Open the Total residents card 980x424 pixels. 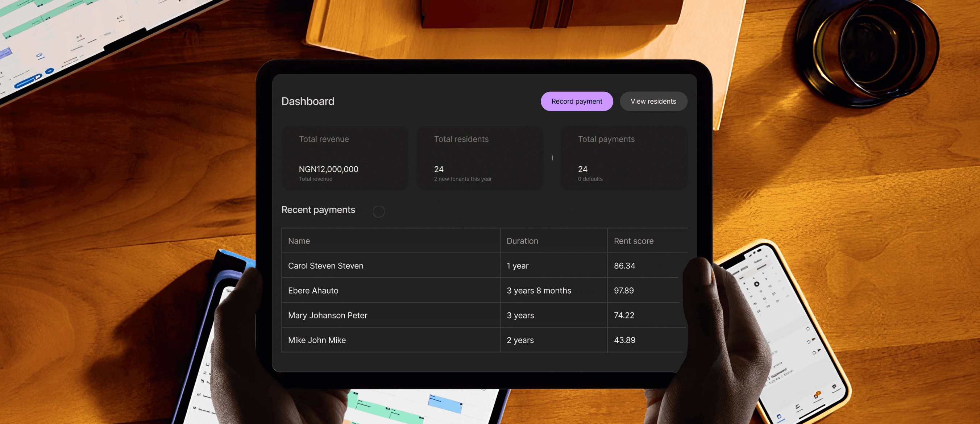[480, 158]
